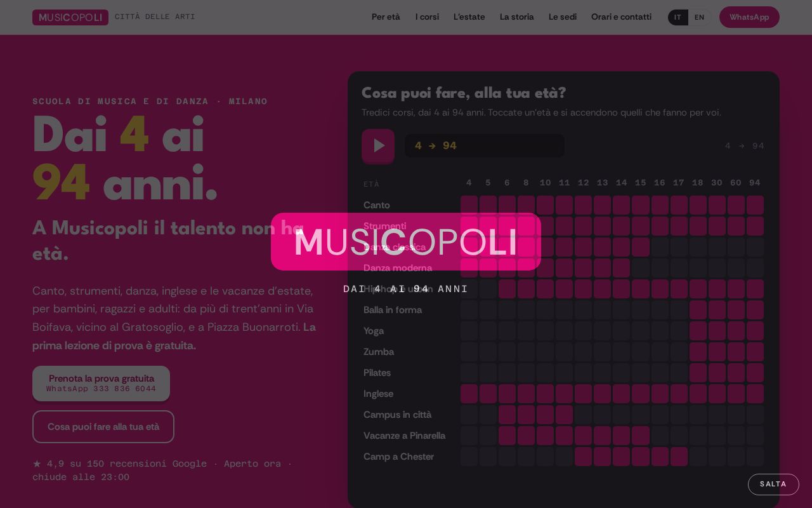
Task: Select age 18 column header
Action: [698, 183]
